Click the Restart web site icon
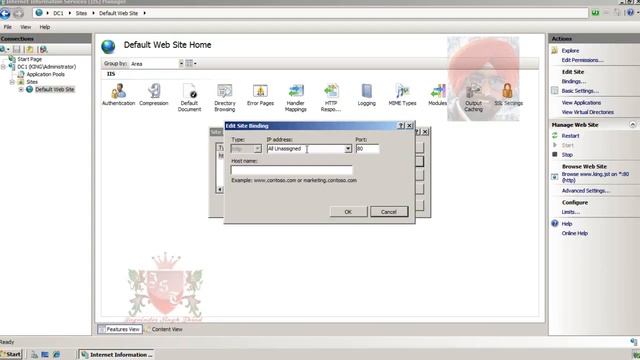 [x=555, y=136]
